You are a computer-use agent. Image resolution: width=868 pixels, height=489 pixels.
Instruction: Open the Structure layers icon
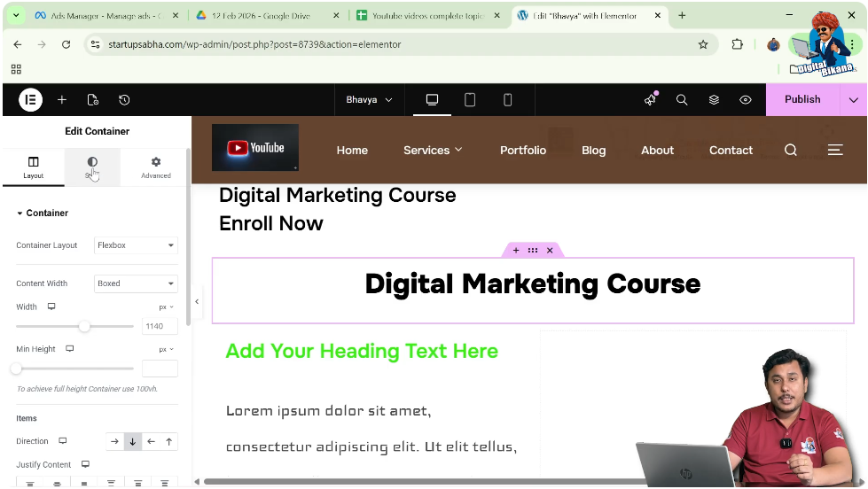click(714, 100)
